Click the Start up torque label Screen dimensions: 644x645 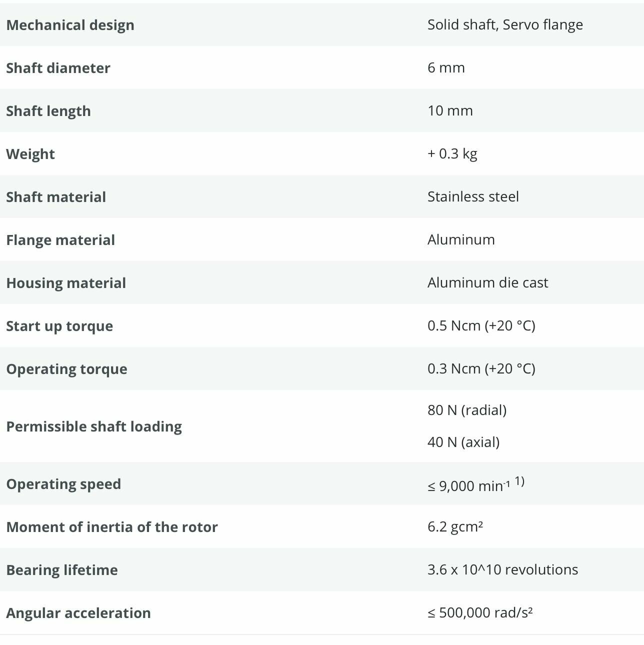[x=59, y=326]
